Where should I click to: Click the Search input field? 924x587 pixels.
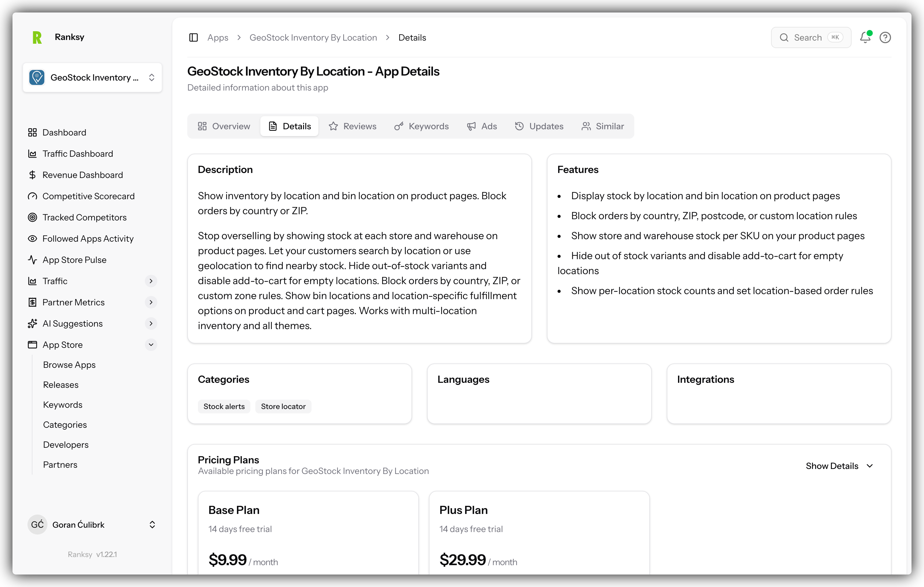tap(811, 37)
